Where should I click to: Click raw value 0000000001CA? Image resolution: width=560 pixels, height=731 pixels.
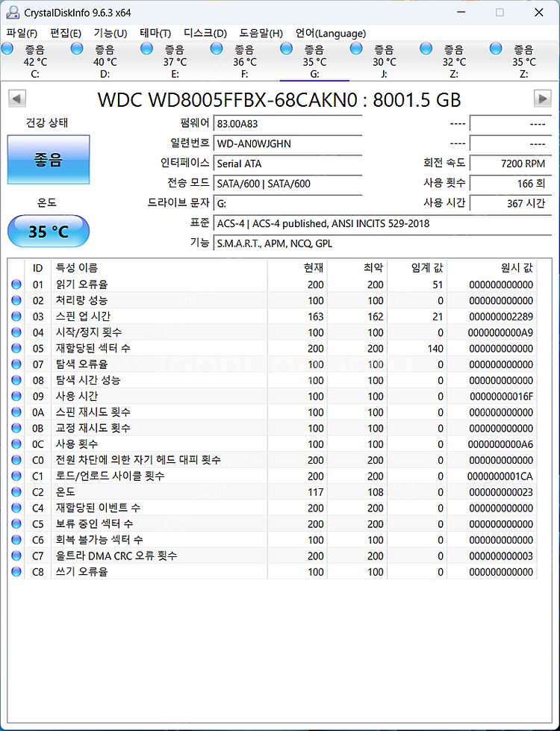point(500,476)
